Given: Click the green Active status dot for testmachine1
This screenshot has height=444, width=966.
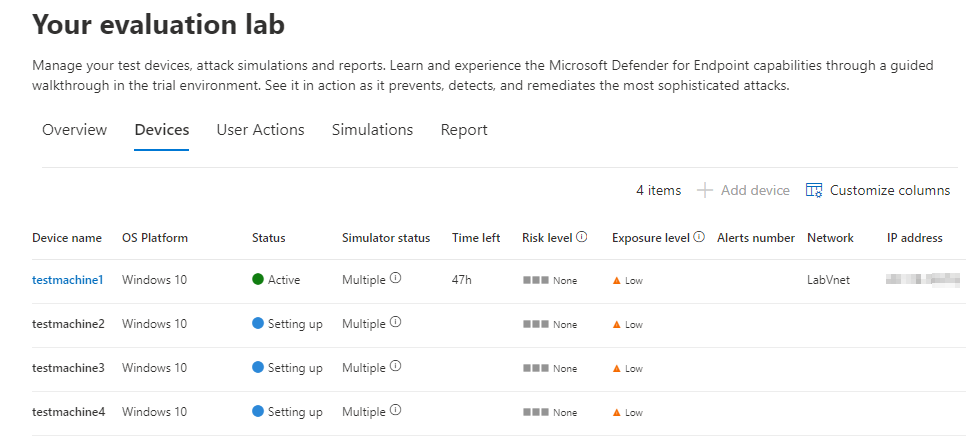Looking at the screenshot, I should pyautogui.click(x=258, y=280).
